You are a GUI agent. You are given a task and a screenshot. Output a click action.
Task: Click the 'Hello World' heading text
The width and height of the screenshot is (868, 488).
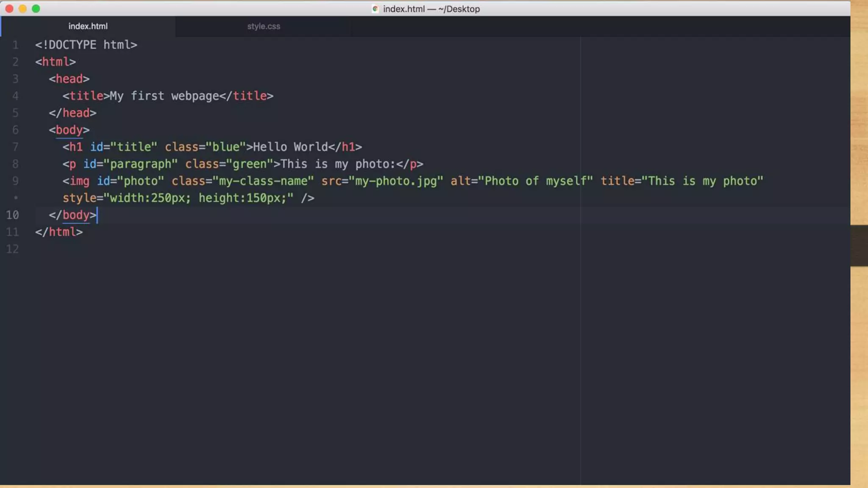point(290,147)
